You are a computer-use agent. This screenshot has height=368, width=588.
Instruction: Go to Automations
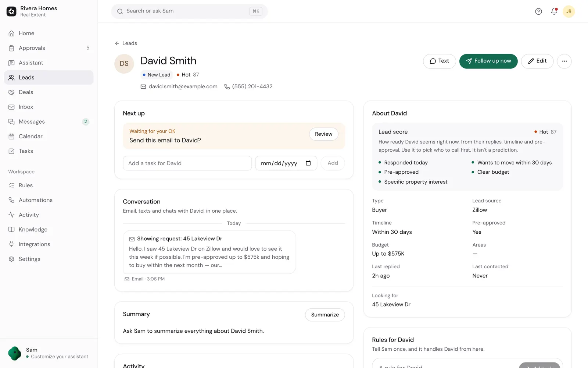(x=49, y=200)
